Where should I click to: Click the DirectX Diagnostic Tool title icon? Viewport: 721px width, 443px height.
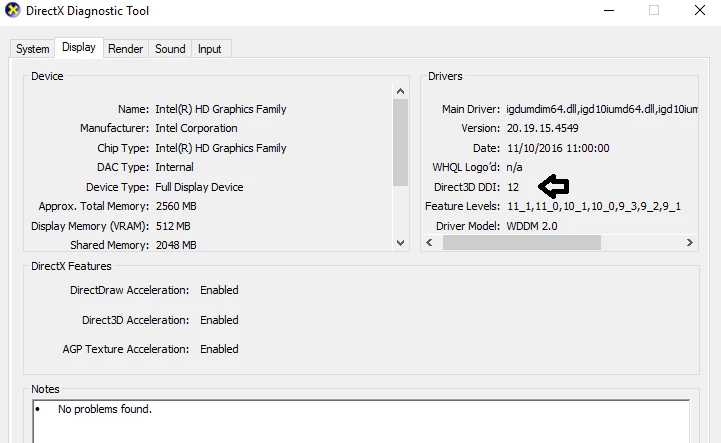(x=12, y=10)
